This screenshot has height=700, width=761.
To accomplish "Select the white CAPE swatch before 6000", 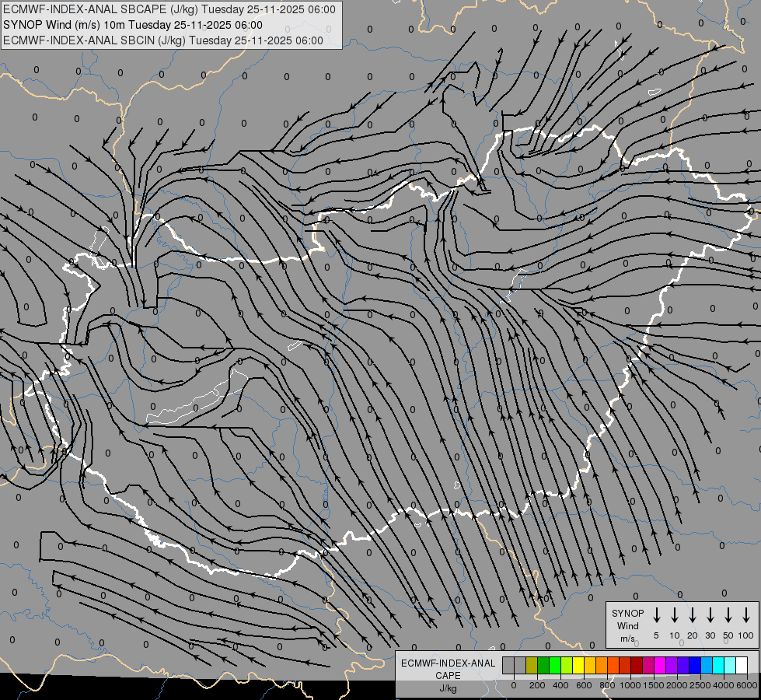I will coord(741,665).
